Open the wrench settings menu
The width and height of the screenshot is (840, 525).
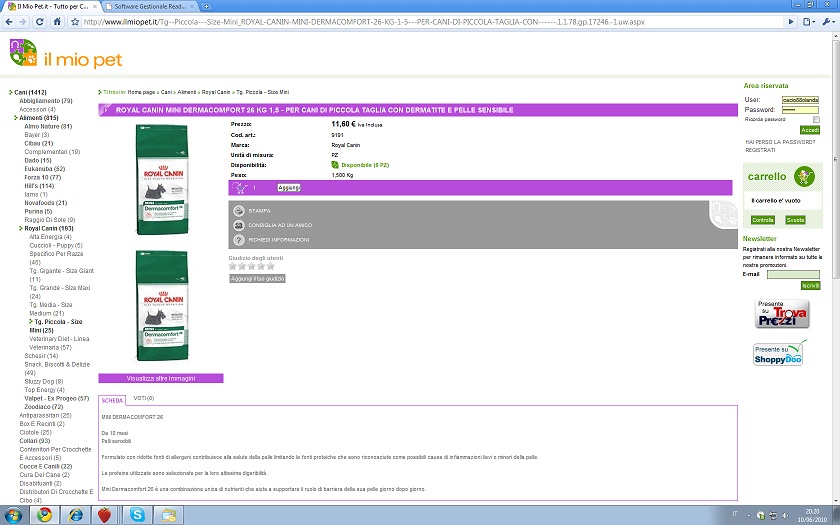click(x=828, y=22)
